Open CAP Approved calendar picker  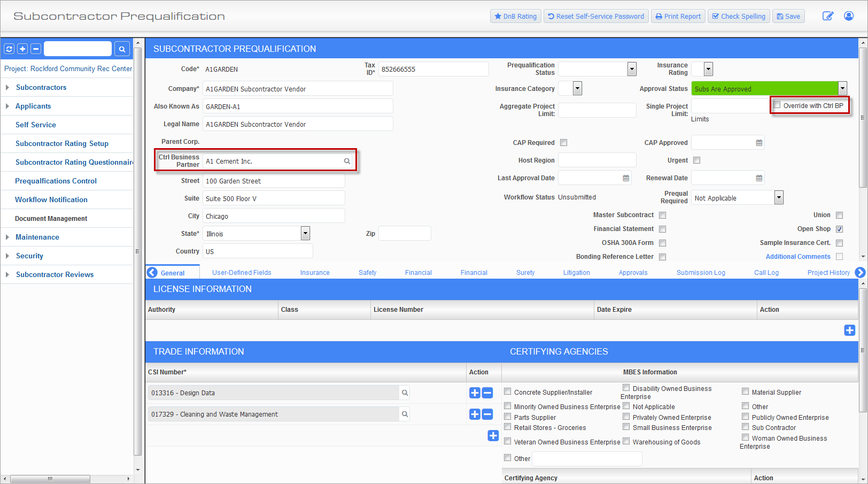(759, 143)
